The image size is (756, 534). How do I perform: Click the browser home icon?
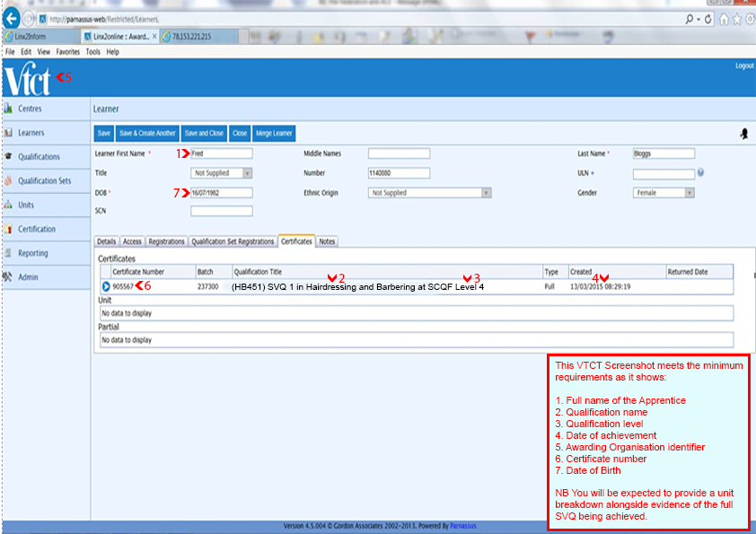[724, 19]
